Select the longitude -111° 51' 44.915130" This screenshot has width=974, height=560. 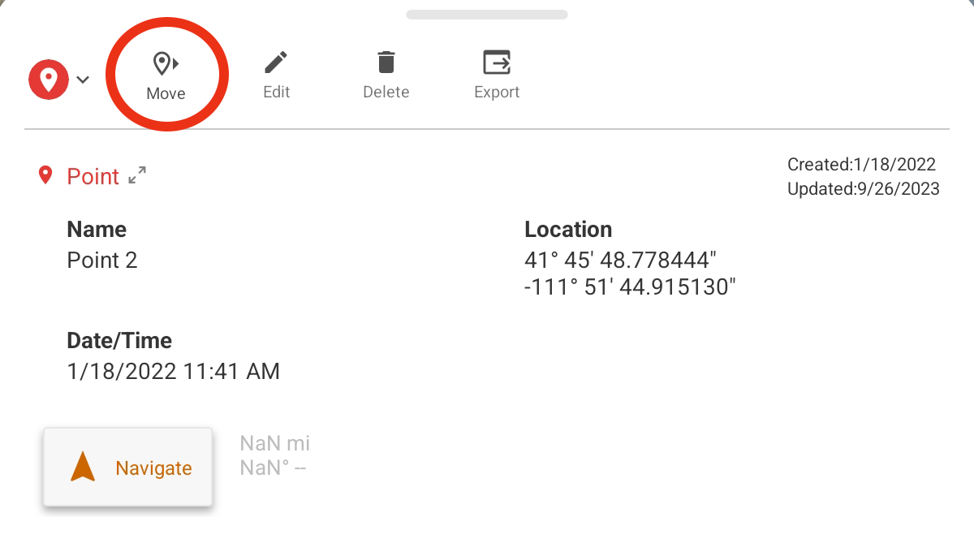630,286
